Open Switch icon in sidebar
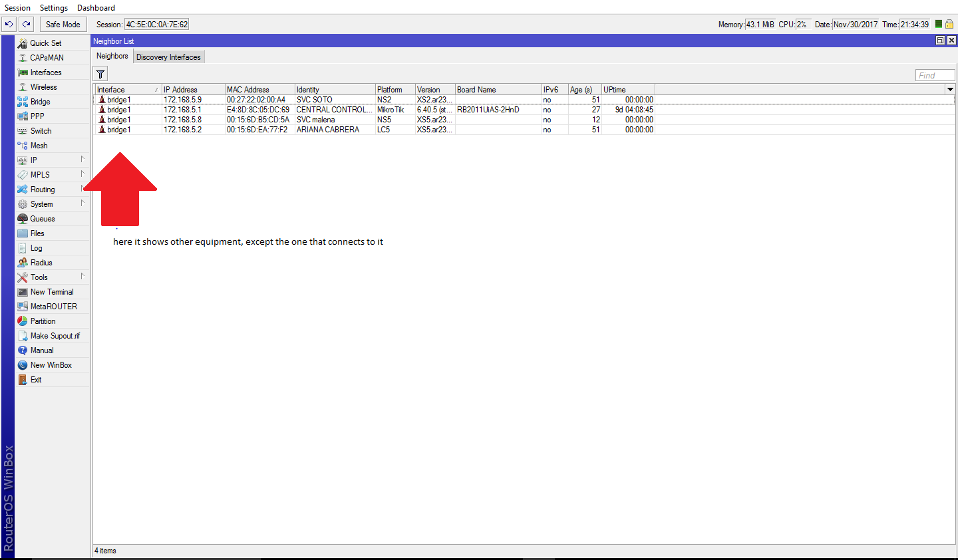Screen dimensions: 958x560 coord(23,131)
